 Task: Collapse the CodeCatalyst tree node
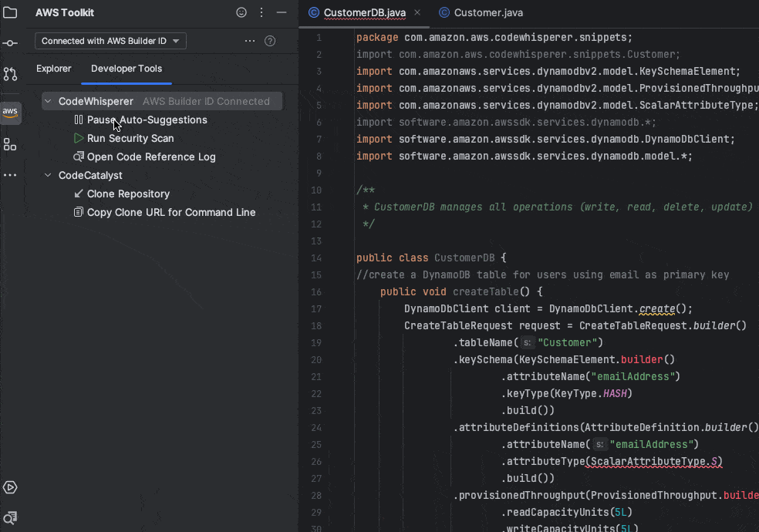(x=48, y=175)
